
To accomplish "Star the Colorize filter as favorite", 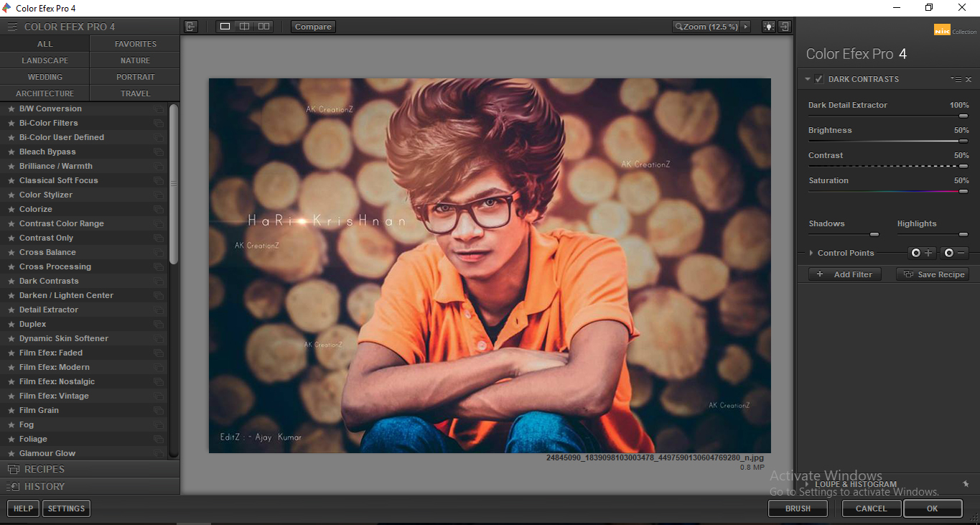I will pyautogui.click(x=11, y=210).
